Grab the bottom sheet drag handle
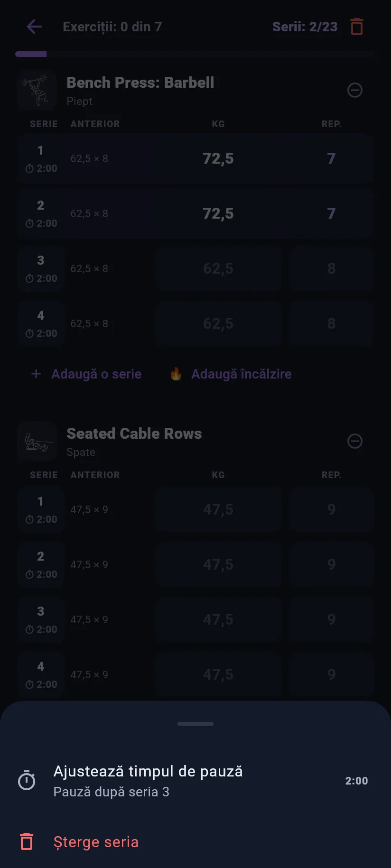Viewport: 391px width, 868px height. coord(195,724)
